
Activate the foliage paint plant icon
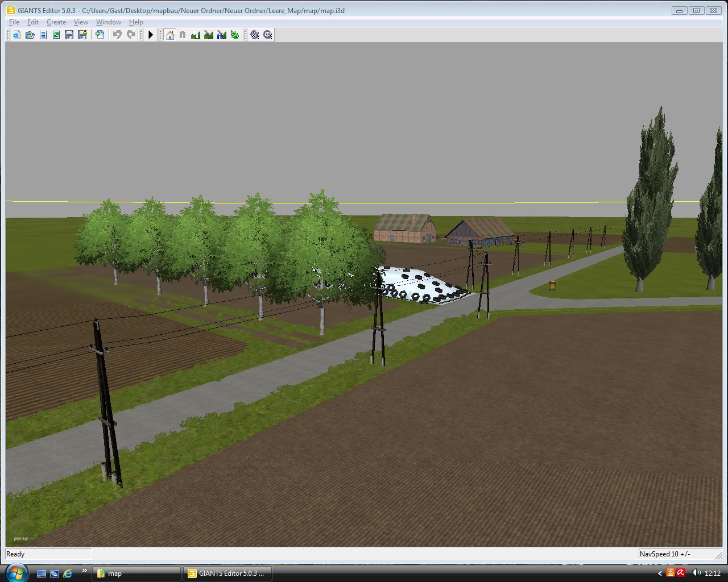[x=235, y=35]
